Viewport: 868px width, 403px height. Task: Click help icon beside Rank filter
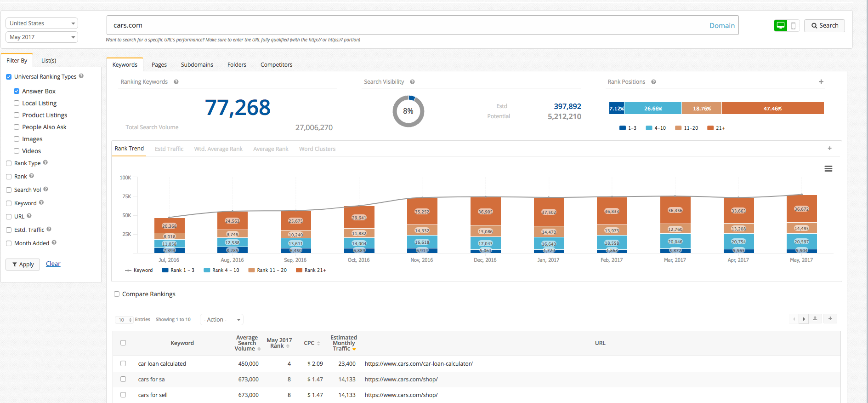(32, 176)
